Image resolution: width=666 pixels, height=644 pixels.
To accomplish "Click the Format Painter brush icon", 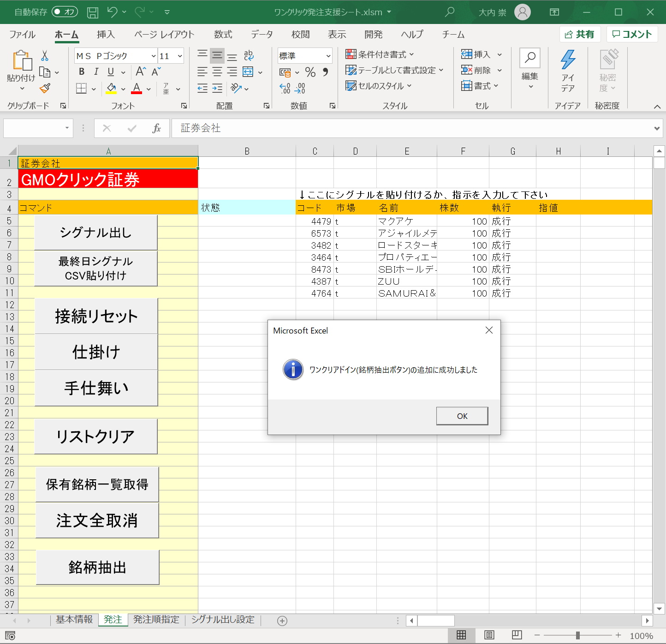I will pos(45,88).
